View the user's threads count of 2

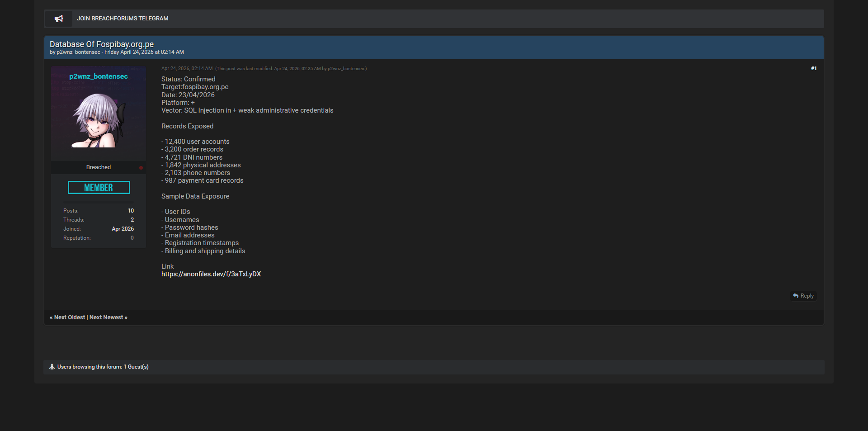click(x=132, y=220)
